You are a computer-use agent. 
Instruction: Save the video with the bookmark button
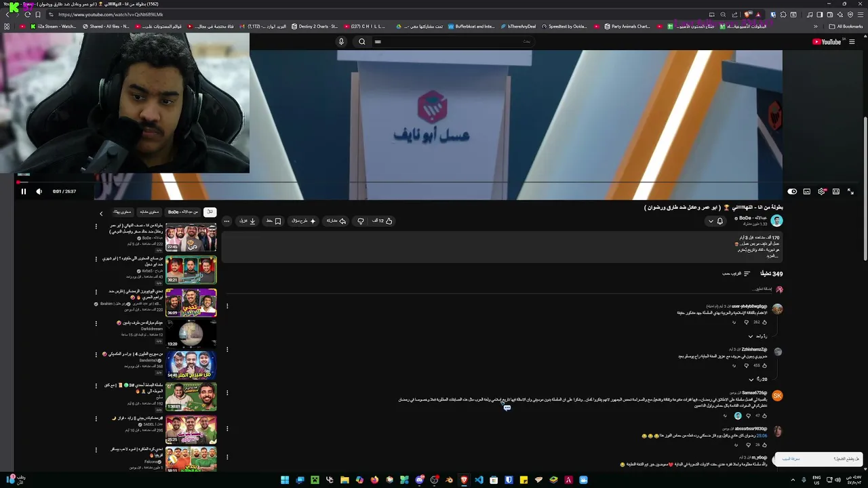click(x=274, y=221)
